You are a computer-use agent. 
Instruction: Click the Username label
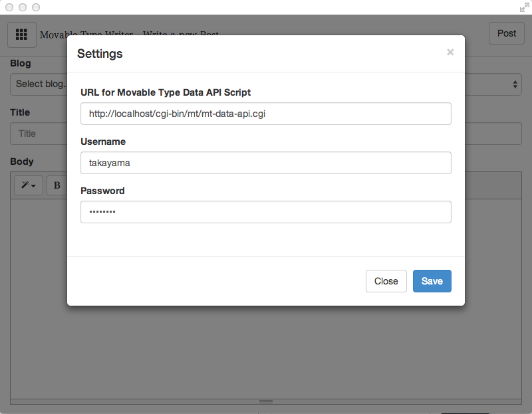tap(103, 142)
